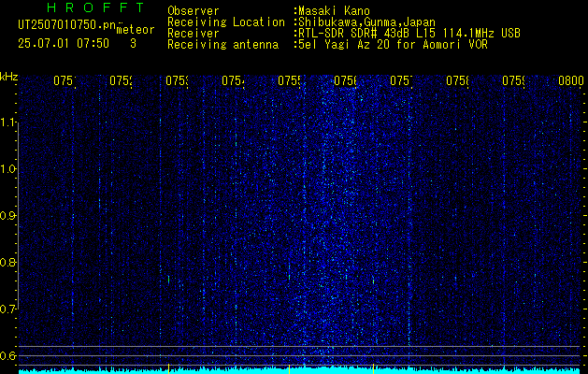Click the Shibukawa,Gunma,Japan location text
The height and width of the screenshot is (374, 588).
(x=366, y=22)
